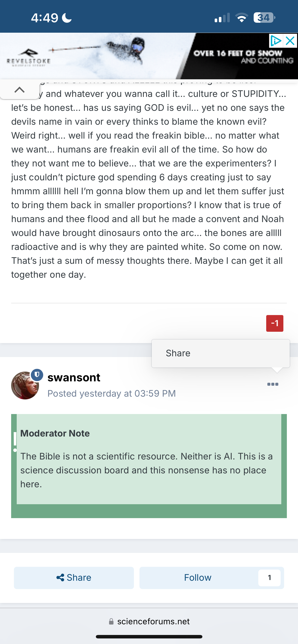This screenshot has height=644, width=298.
Task: Choose Share from the popup menu
Action: click(x=178, y=353)
